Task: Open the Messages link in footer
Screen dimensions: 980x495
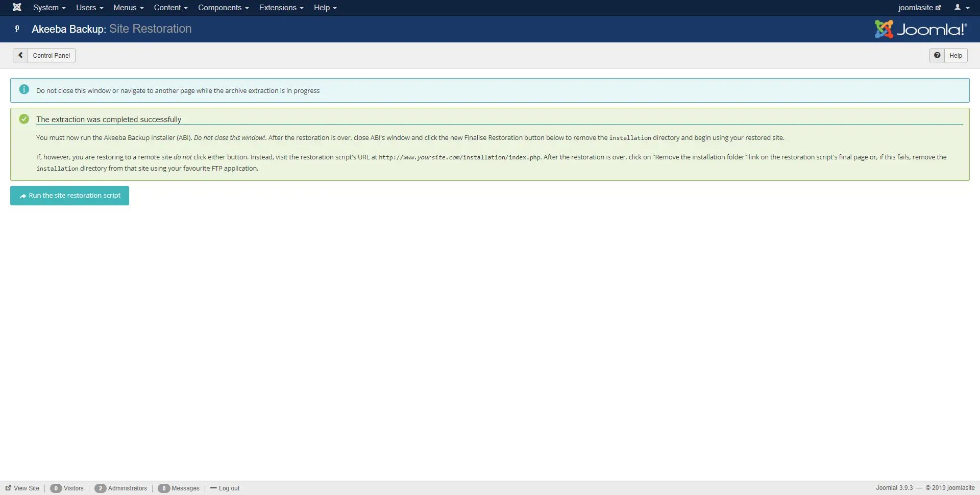Action: (x=185, y=488)
